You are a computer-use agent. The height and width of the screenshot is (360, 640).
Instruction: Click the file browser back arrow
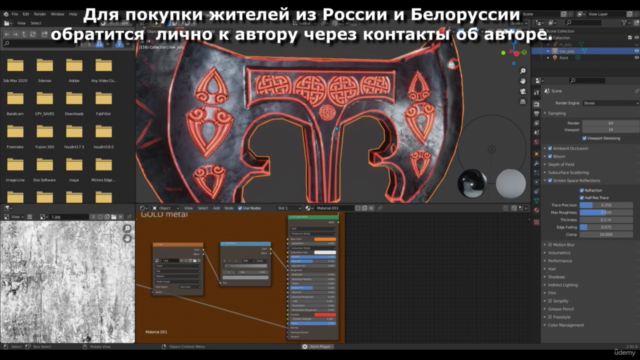click(x=7, y=34)
